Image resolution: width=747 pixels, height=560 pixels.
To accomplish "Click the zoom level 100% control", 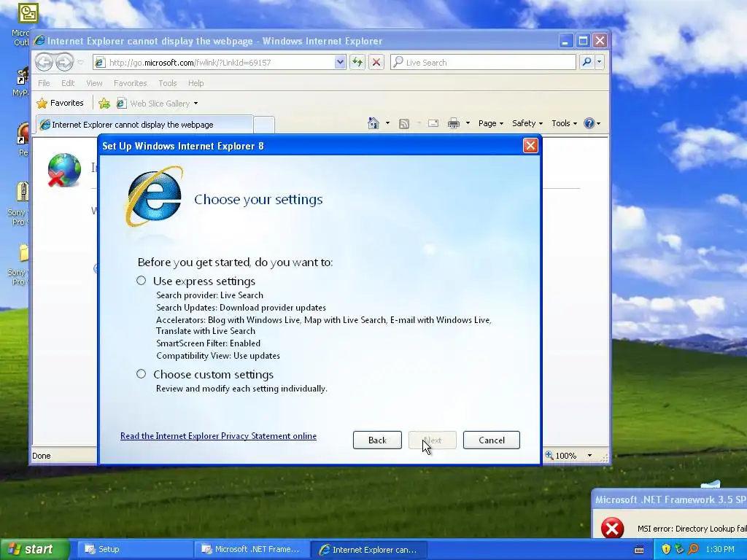I will (x=561, y=456).
